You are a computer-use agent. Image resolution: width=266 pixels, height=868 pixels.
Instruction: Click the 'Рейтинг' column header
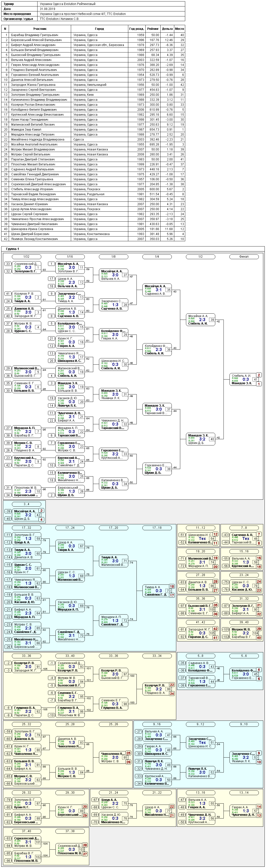pos(153,29)
